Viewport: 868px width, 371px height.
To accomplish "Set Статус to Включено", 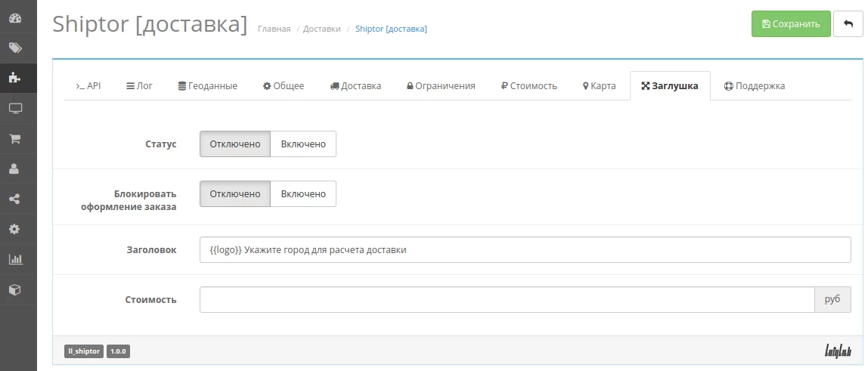I will pos(303,144).
